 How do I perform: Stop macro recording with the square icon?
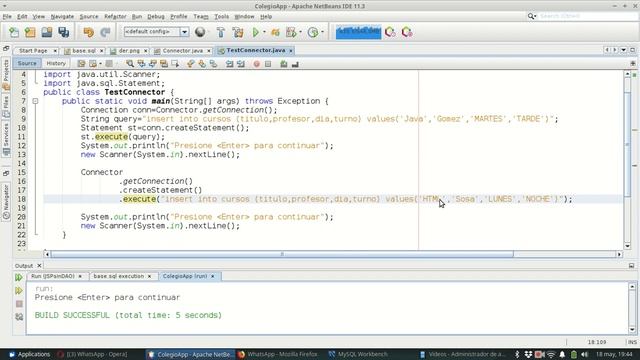[x=268, y=64]
